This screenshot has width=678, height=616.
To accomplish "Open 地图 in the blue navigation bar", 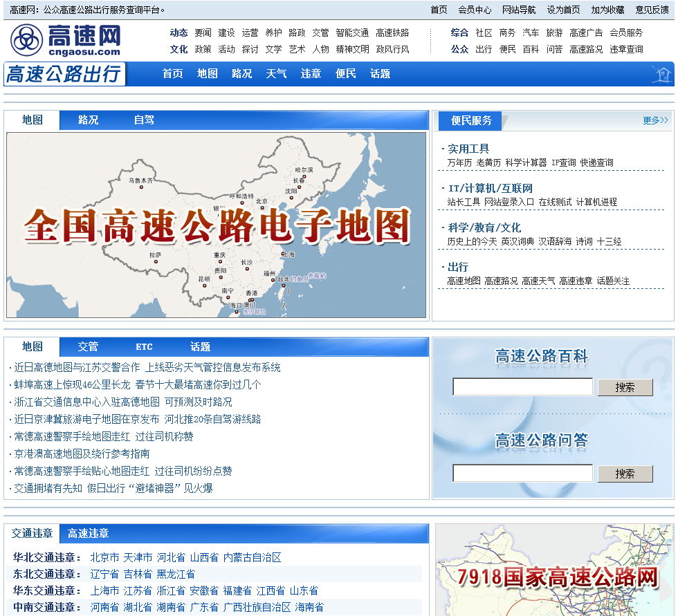I will [x=207, y=74].
